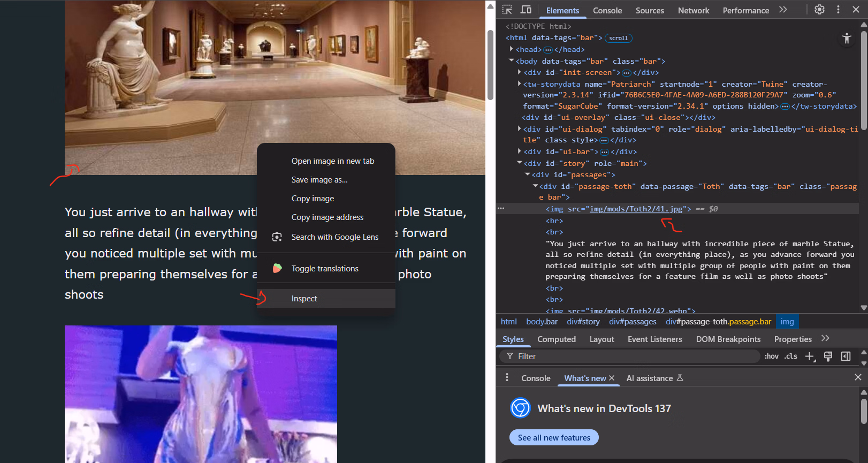This screenshot has height=463, width=868.
Task: Open DevTools settings gear
Action: (x=819, y=10)
